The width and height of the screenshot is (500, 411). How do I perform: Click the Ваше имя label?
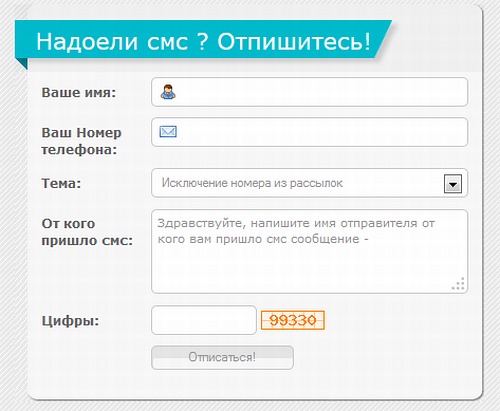tap(79, 92)
